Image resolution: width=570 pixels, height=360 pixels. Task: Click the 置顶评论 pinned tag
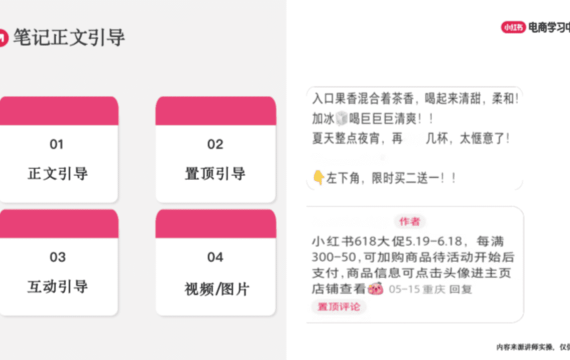tap(339, 307)
